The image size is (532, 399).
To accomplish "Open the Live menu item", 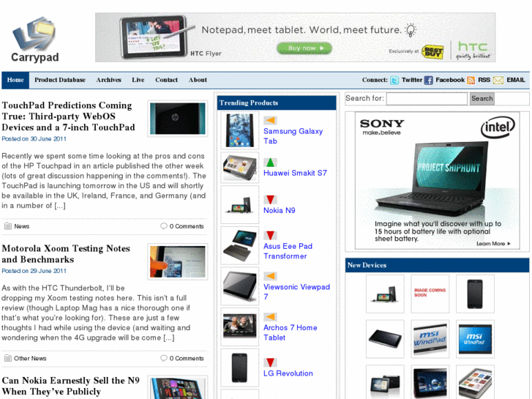I will [138, 80].
